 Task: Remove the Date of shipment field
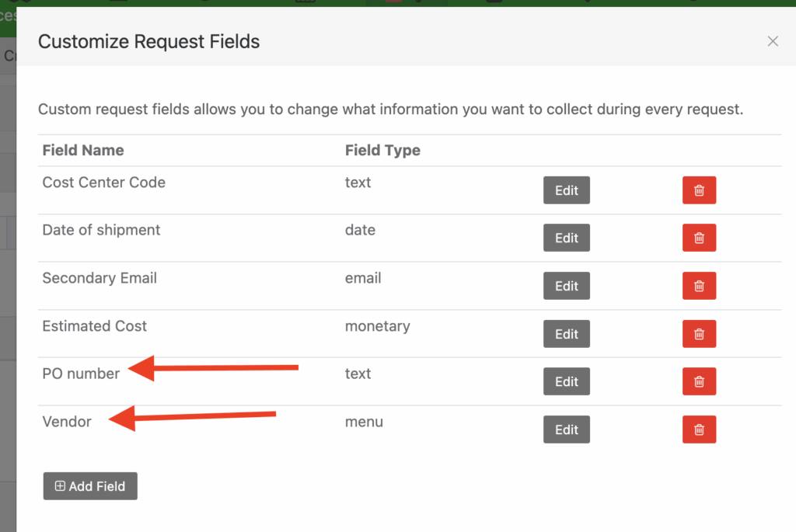[699, 238]
